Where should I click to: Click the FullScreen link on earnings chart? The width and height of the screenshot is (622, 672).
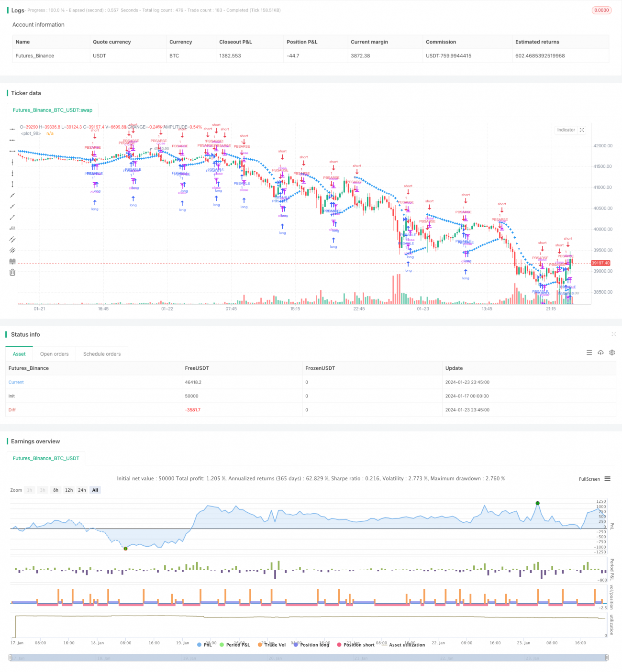tap(589, 479)
